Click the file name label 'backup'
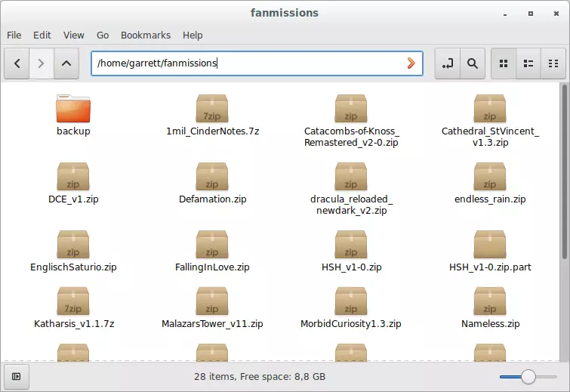This screenshot has width=570, height=392. pyautogui.click(x=73, y=131)
